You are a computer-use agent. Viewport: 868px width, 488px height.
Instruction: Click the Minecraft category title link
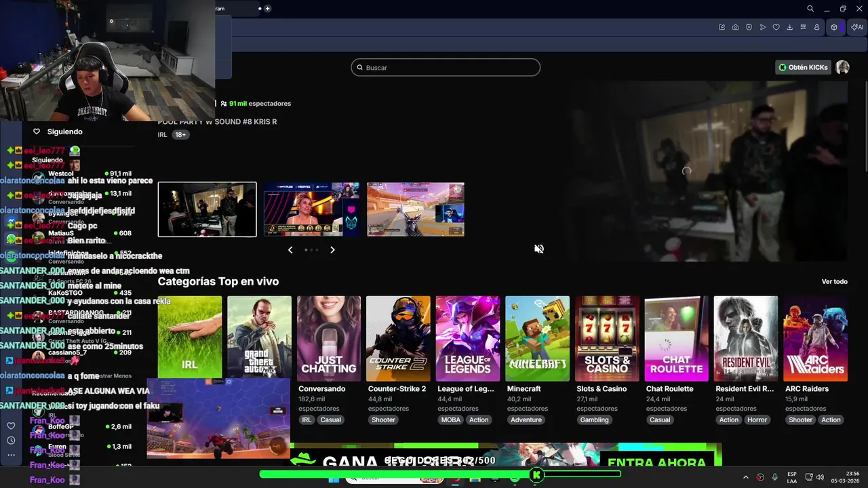click(524, 389)
